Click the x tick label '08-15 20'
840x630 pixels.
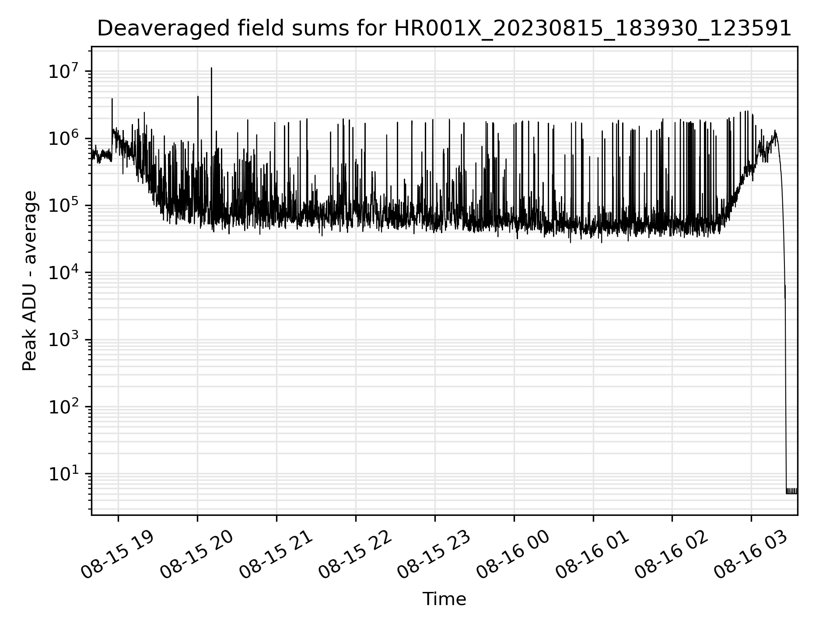197,555
